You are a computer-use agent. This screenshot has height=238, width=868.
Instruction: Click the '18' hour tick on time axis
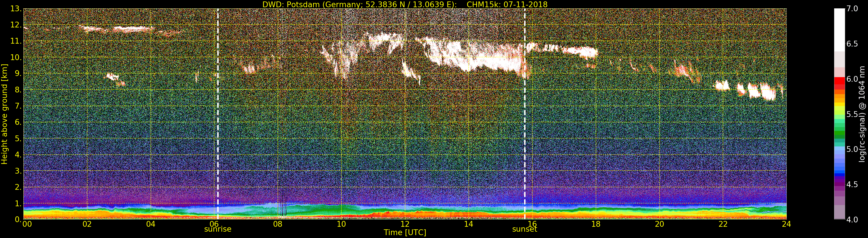pos(596,224)
